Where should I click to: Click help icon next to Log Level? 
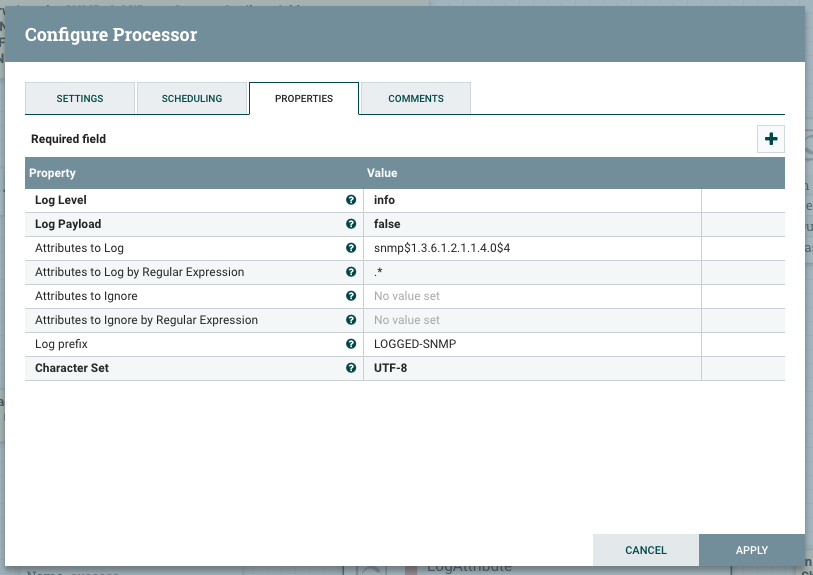(351, 200)
